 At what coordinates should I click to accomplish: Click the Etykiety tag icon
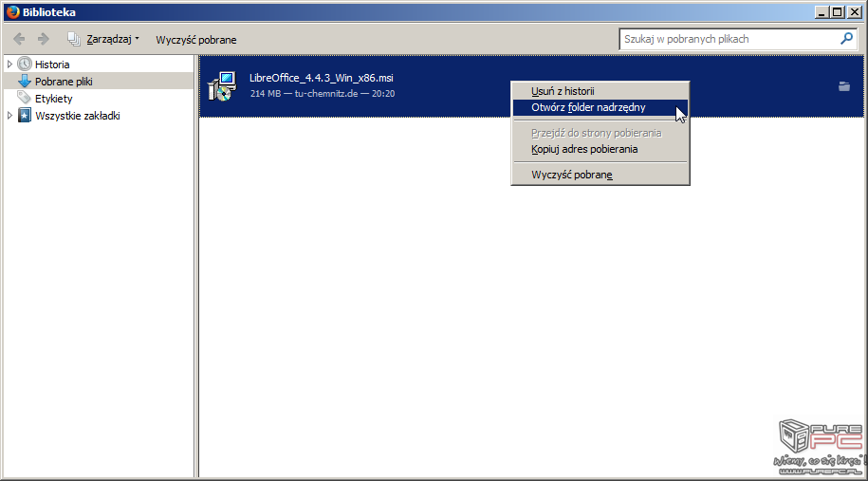coord(25,98)
